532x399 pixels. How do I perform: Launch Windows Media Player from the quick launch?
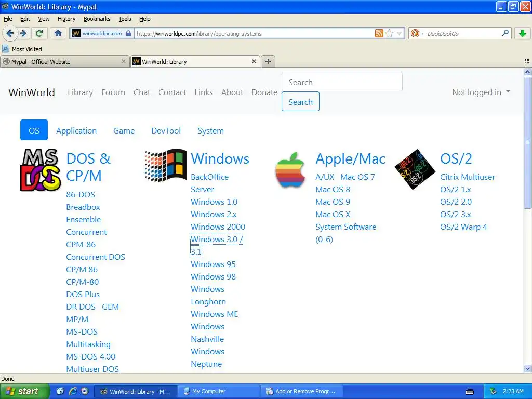pos(85,391)
